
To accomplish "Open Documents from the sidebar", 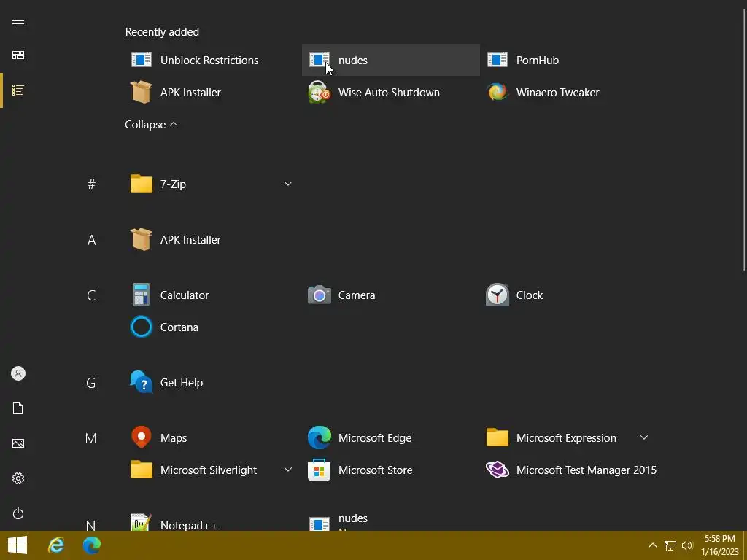I will [18, 408].
